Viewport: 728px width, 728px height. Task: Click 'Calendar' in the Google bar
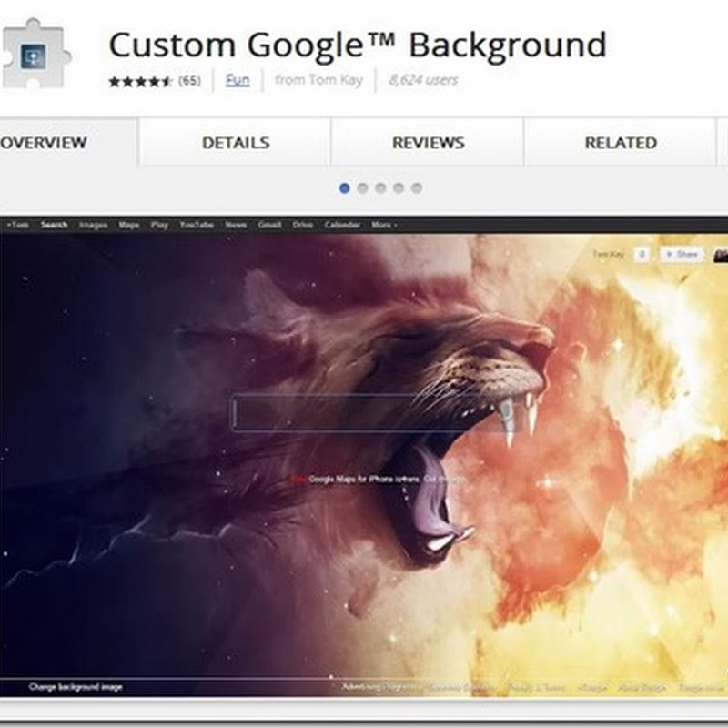tap(343, 225)
